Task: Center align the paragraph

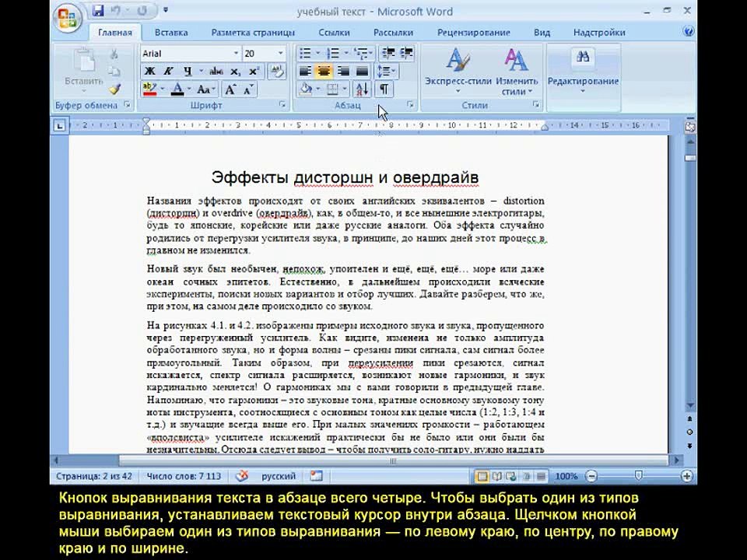Action: pos(324,72)
